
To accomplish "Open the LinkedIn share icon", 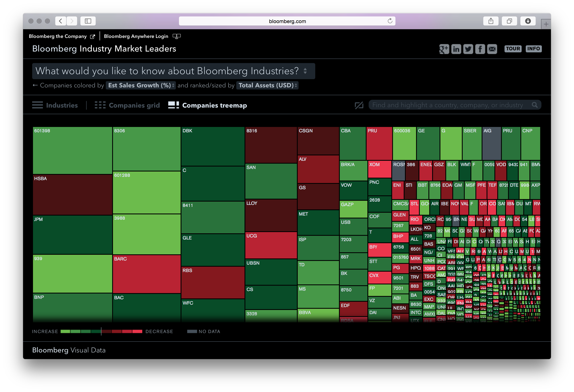I will point(456,49).
